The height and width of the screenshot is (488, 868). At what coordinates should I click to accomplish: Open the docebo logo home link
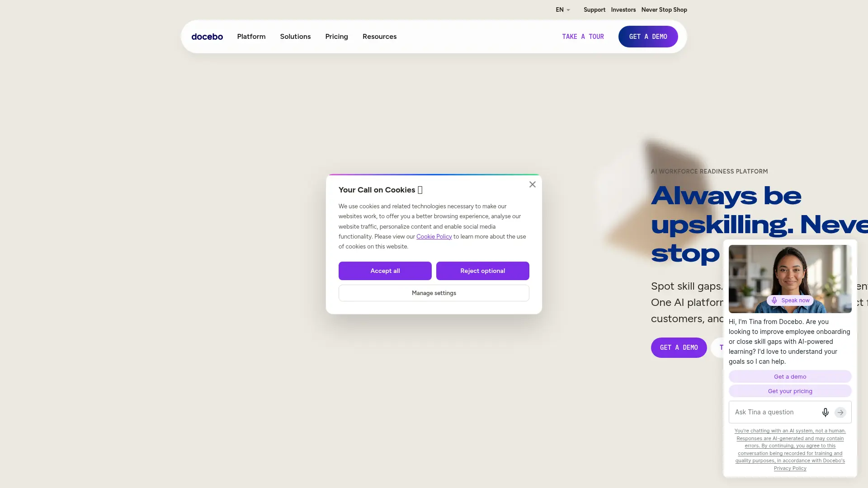[x=207, y=37]
